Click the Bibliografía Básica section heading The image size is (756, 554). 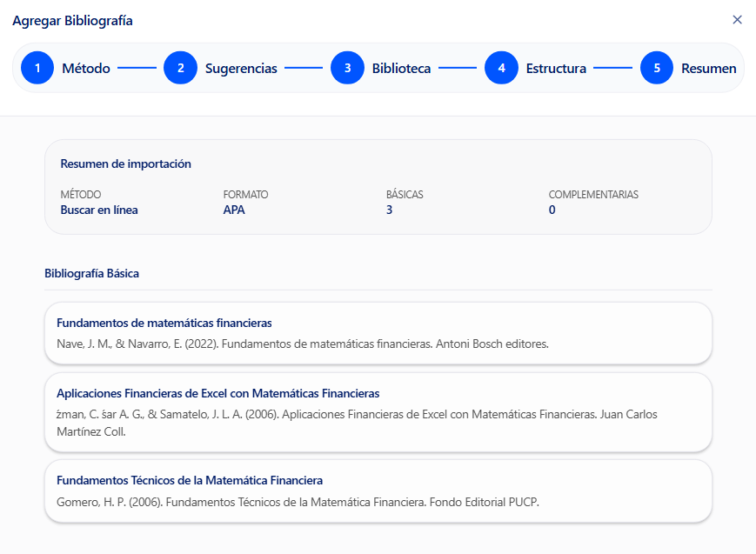pyautogui.click(x=91, y=273)
